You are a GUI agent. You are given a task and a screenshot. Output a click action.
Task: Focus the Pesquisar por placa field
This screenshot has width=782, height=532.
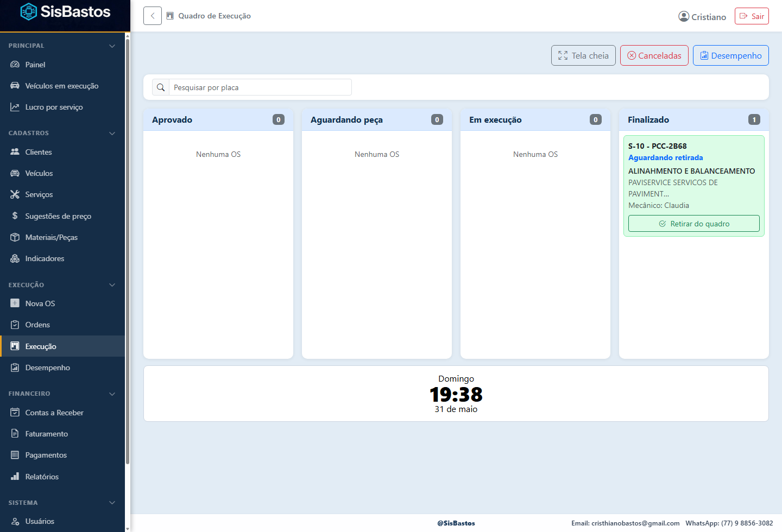pos(260,87)
